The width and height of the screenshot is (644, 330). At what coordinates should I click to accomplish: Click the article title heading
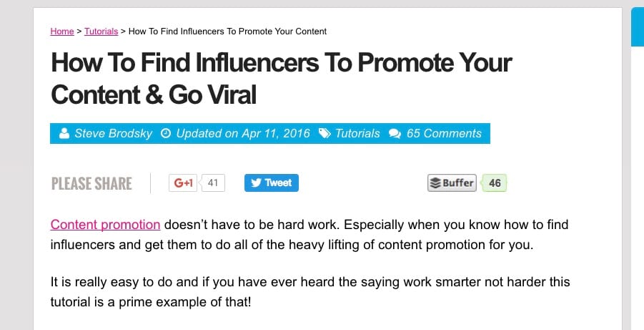coord(281,79)
